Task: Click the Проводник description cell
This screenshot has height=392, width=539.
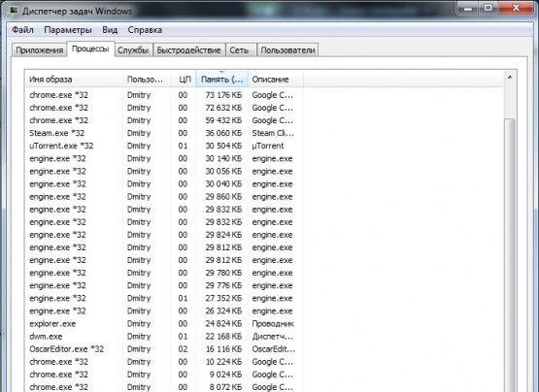Action: point(273,324)
